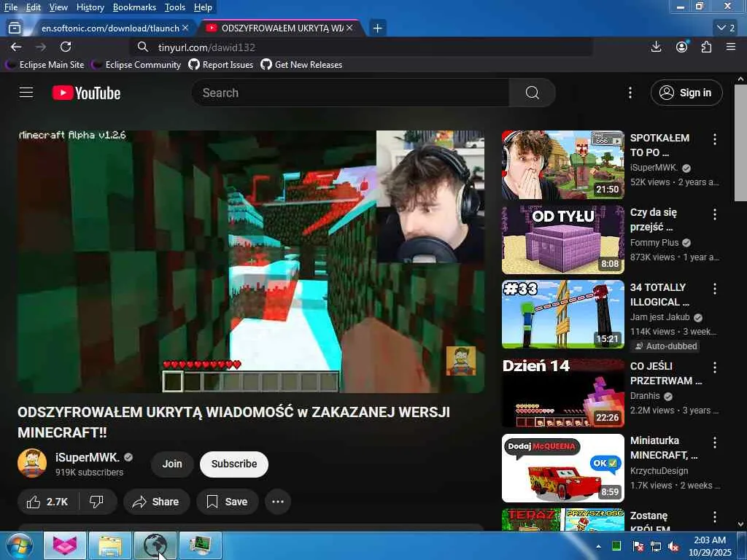Click the muted volume tray icon
This screenshot has height=560, width=747.
pos(673,546)
